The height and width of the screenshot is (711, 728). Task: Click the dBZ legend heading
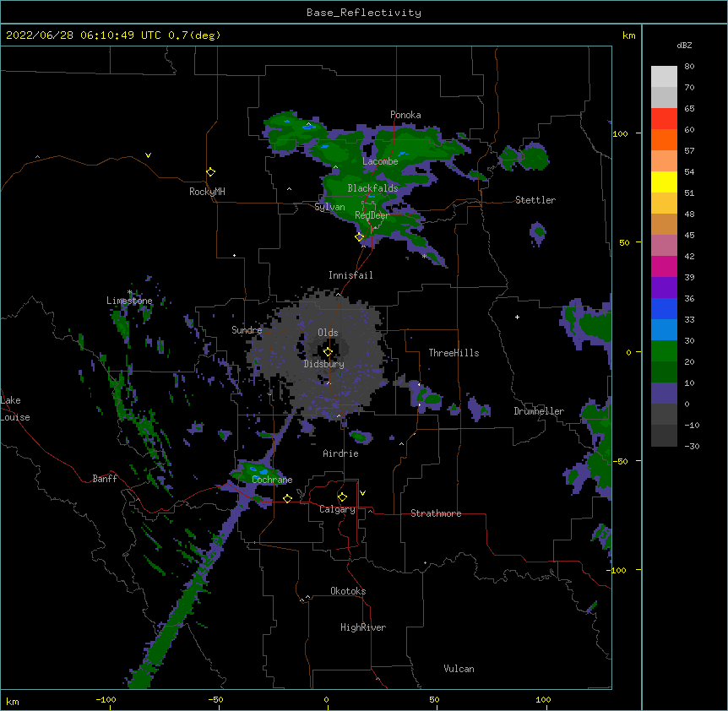point(684,45)
